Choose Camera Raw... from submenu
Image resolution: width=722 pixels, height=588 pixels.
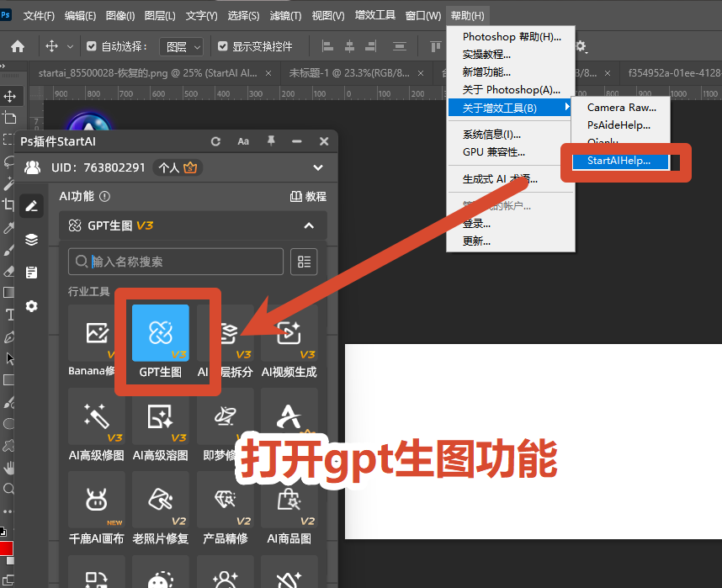pyautogui.click(x=621, y=108)
